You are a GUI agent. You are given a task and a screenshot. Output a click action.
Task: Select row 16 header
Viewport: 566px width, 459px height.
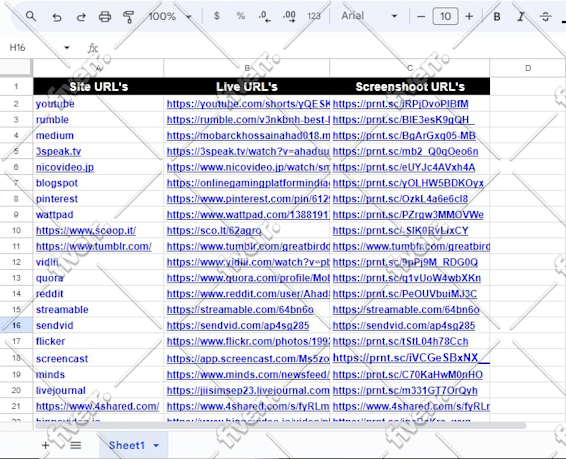[16, 325]
